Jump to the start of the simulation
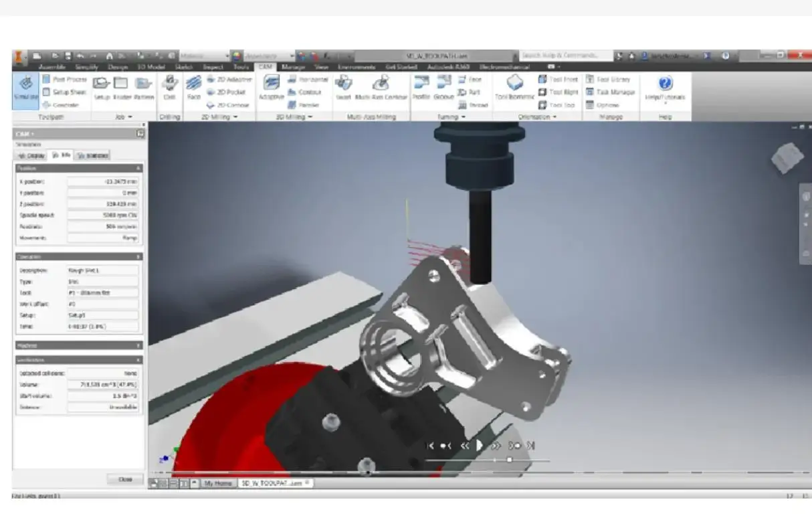 [x=431, y=445]
